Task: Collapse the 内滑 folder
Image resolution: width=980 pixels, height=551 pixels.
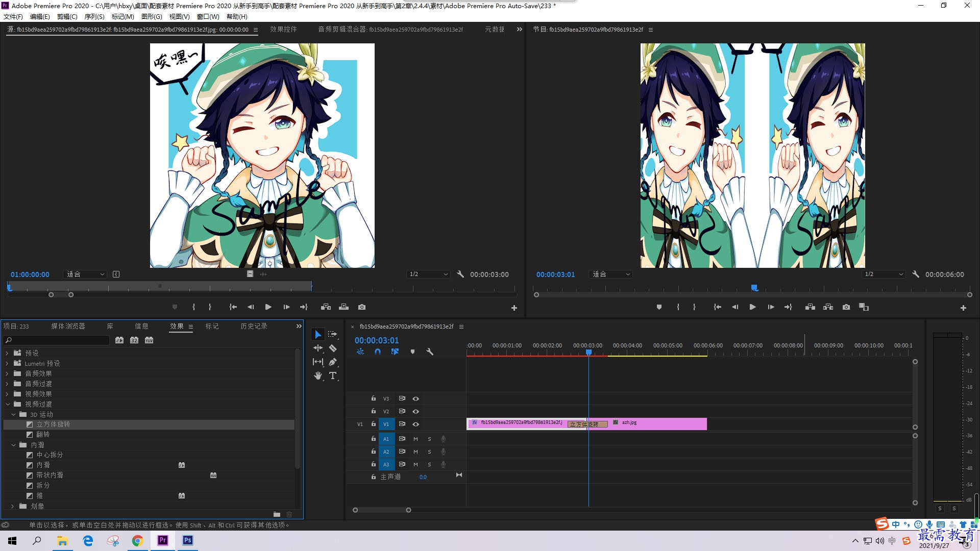Action: pyautogui.click(x=13, y=445)
